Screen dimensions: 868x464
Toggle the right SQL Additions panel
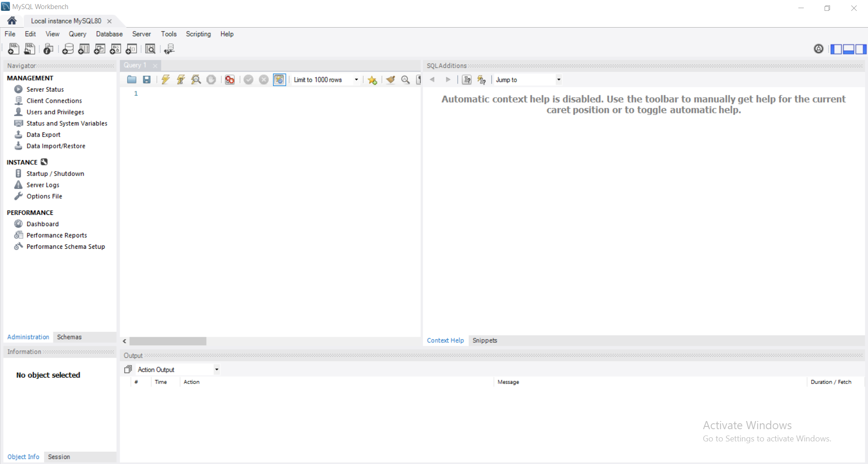coord(861,49)
